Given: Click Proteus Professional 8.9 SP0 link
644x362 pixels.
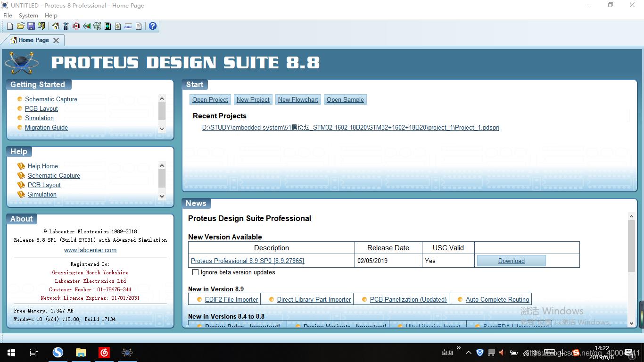Looking at the screenshot, I should 248,261.
